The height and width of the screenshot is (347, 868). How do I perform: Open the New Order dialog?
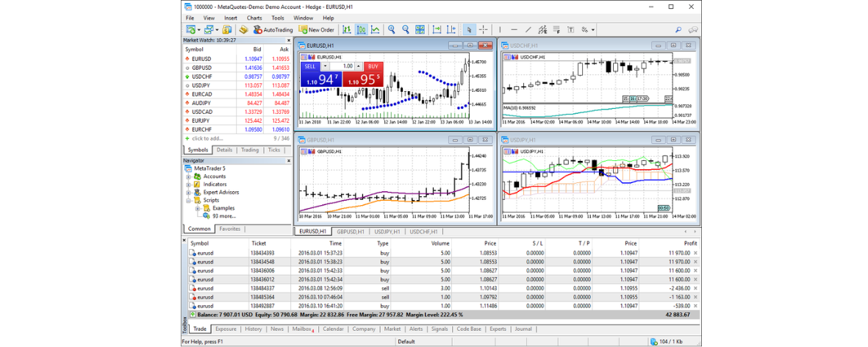pos(317,29)
